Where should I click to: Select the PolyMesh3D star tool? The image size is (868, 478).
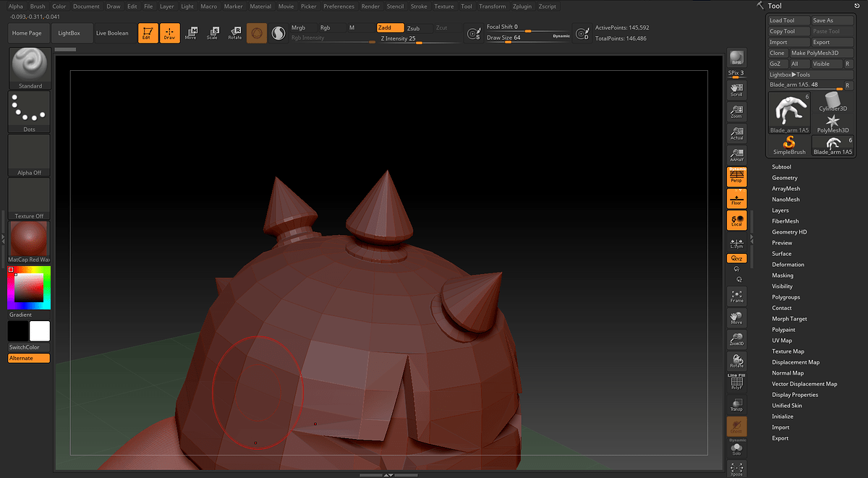click(x=833, y=123)
